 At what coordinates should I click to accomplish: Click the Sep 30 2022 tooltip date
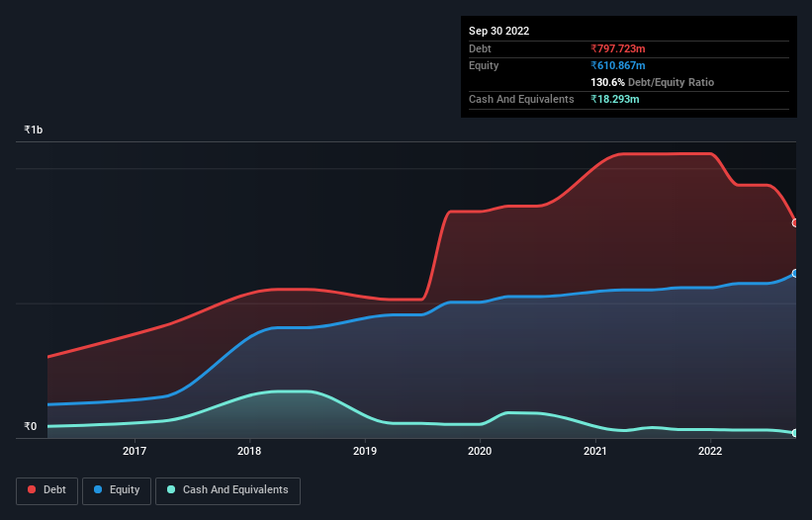498,31
